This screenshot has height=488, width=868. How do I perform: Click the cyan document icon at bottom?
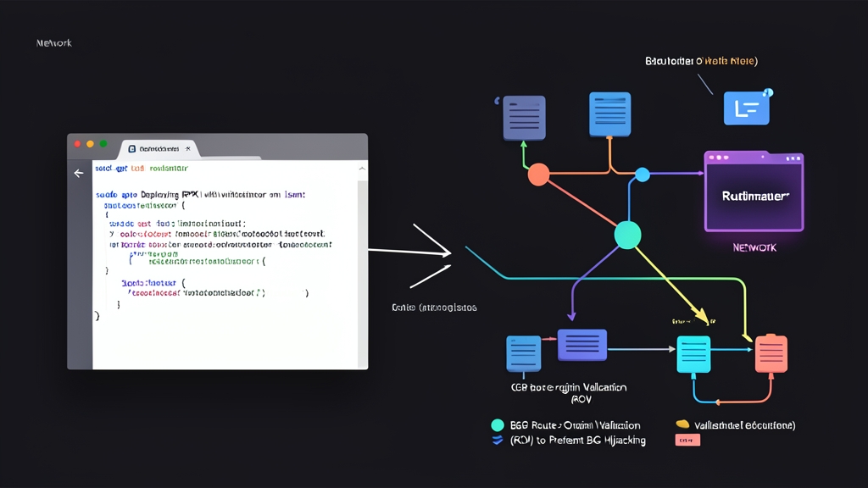pyautogui.click(x=693, y=354)
